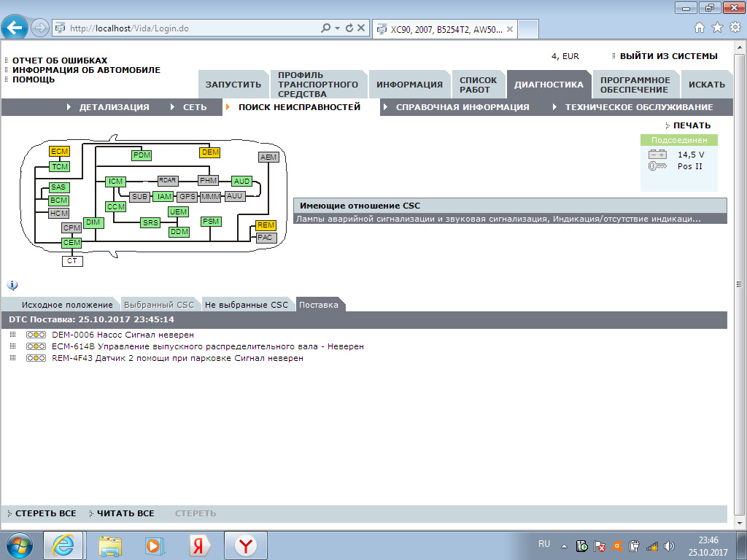Image resolution: width=747 pixels, height=560 pixels.
Task: Open the address bar search dropdown arrow
Action: coord(337,28)
